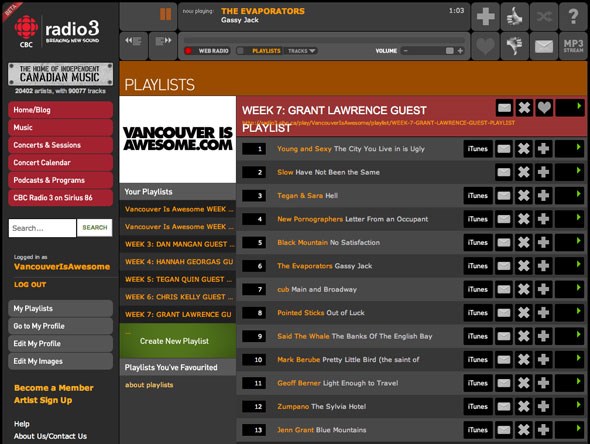Open the question mark help icon

(573, 16)
